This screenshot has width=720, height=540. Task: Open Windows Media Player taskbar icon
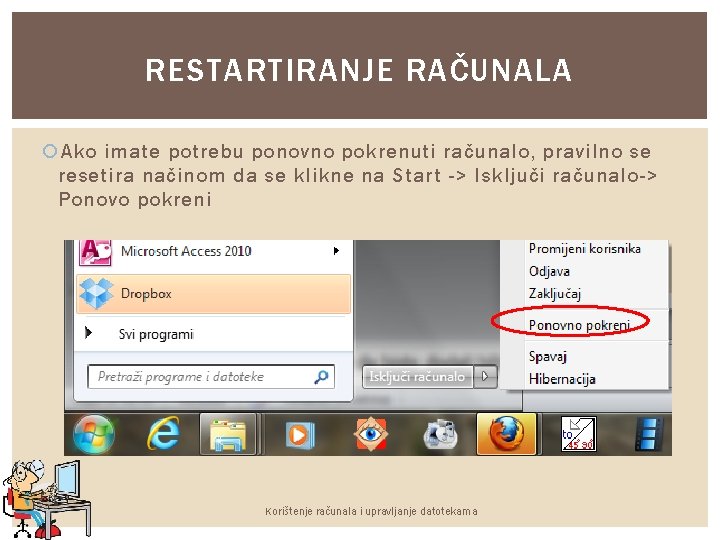[299, 434]
